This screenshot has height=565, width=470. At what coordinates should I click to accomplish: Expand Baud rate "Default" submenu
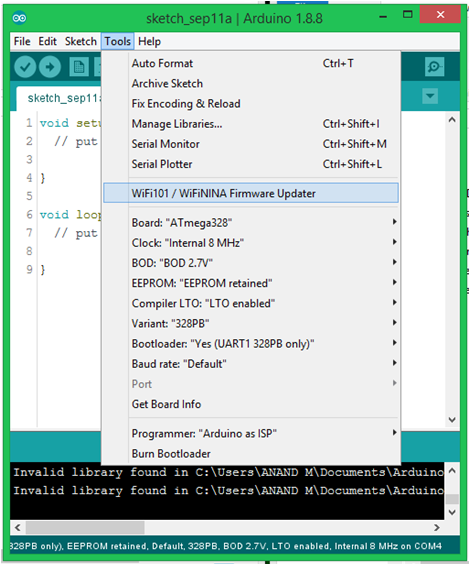click(251, 364)
